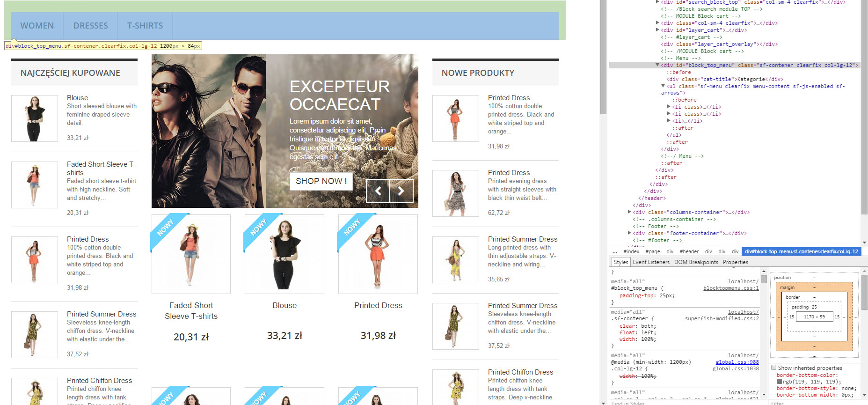Open the Faded Short Sleeve T-shirts bestseller thumbnail
Image resolution: width=868 pixels, height=405 pixels.
tap(35, 185)
